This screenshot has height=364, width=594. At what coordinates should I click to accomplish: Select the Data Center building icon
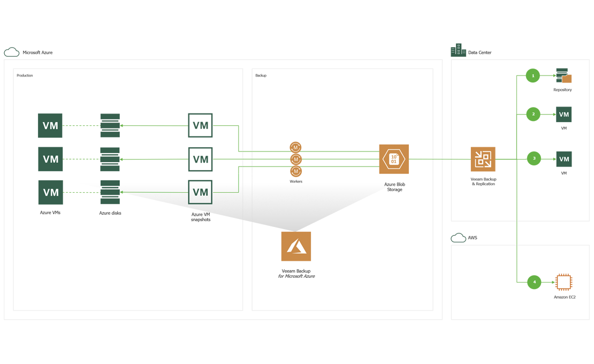(x=458, y=50)
